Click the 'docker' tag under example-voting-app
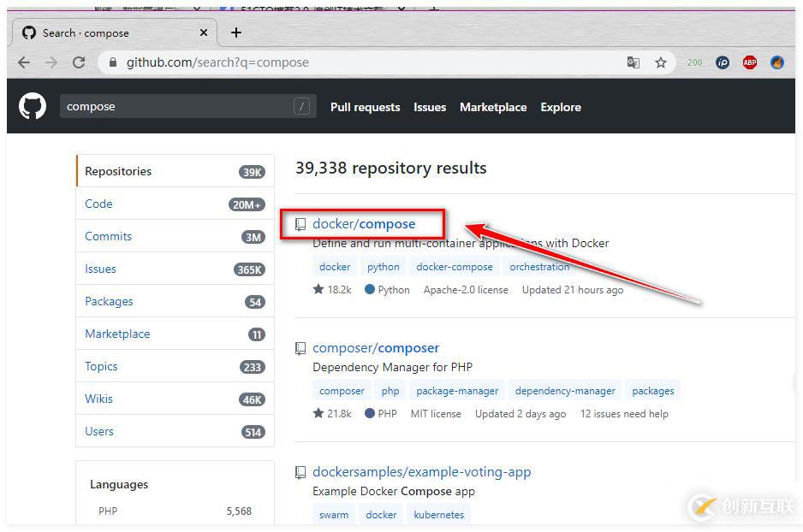Image resolution: width=803 pixels, height=532 pixels. pyautogui.click(x=381, y=515)
